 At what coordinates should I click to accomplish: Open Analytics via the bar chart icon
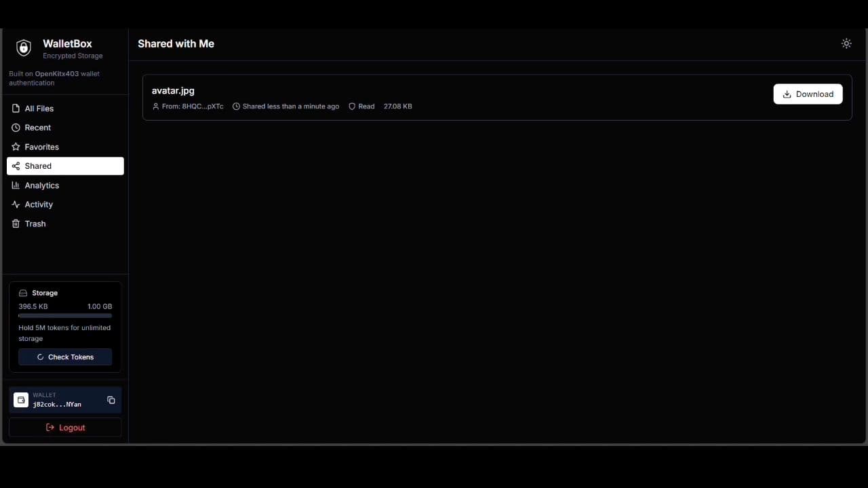click(16, 185)
